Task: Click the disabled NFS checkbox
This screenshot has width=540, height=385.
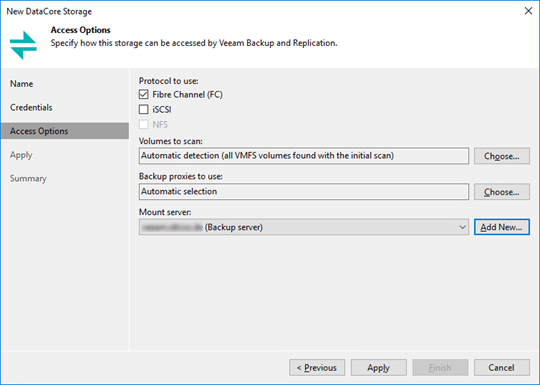Action: (x=144, y=124)
